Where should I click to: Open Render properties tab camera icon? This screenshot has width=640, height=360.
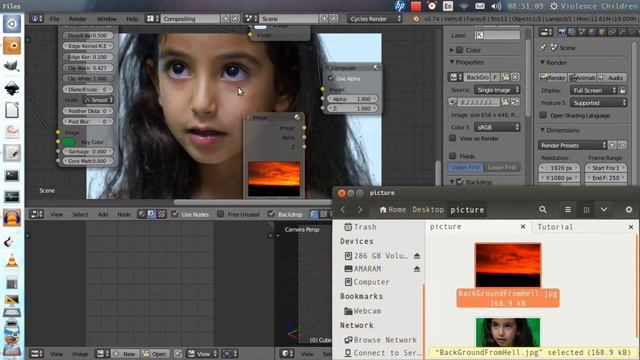coord(562,32)
